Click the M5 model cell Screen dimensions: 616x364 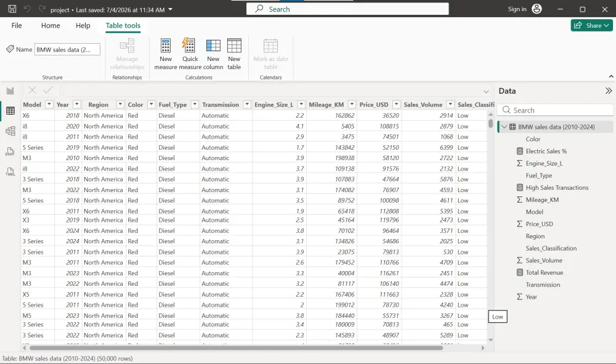(x=38, y=315)
